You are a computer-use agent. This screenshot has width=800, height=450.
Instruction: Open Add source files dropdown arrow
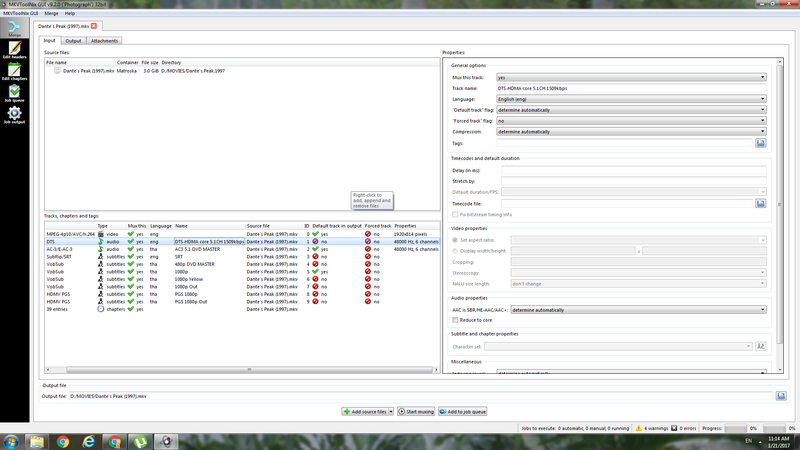pos(391,411)
